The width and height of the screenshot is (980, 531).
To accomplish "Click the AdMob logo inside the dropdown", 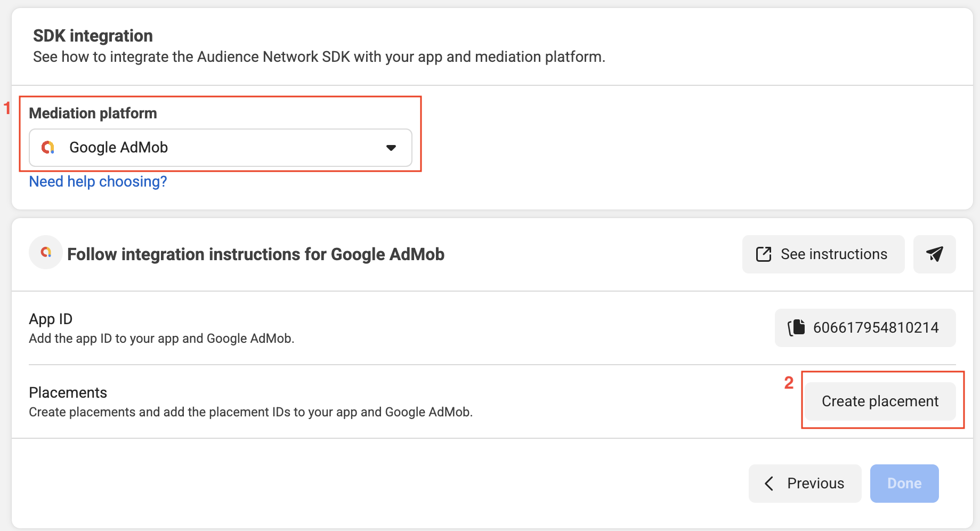I will (x=48, y=148).
